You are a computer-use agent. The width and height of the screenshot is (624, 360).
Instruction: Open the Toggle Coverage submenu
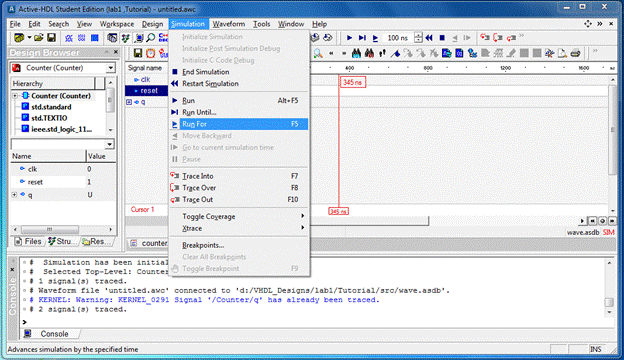pos(240,216)
